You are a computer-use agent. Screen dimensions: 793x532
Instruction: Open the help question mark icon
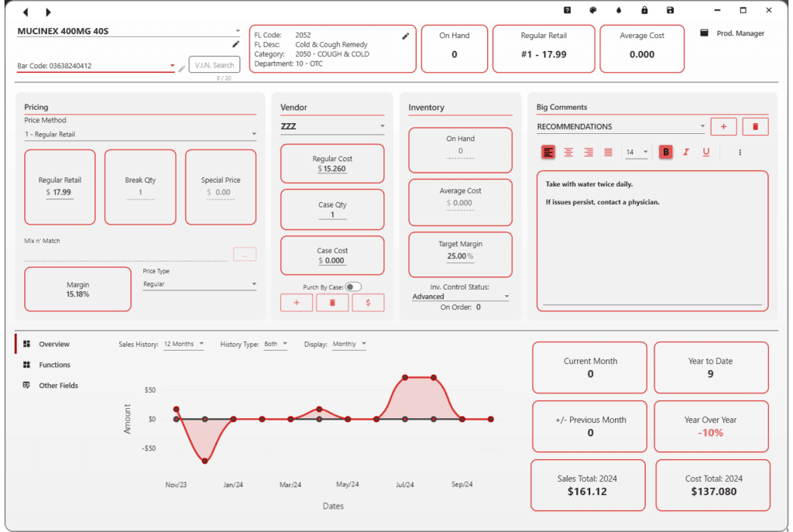568,10
